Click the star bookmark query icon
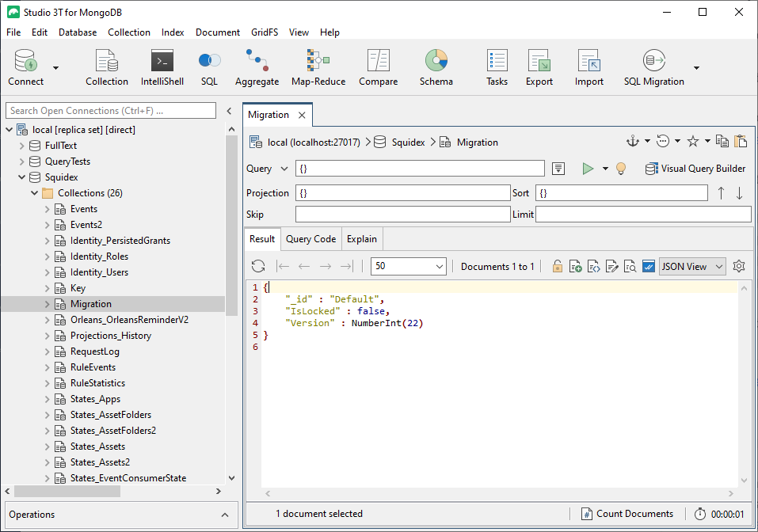Screen dimensions: 758x532 693,142
